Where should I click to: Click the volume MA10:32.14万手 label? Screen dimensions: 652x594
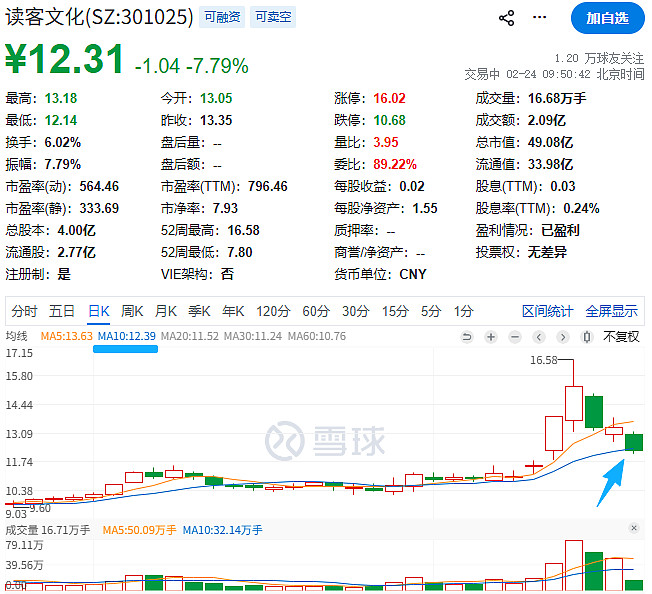point(222,530)
